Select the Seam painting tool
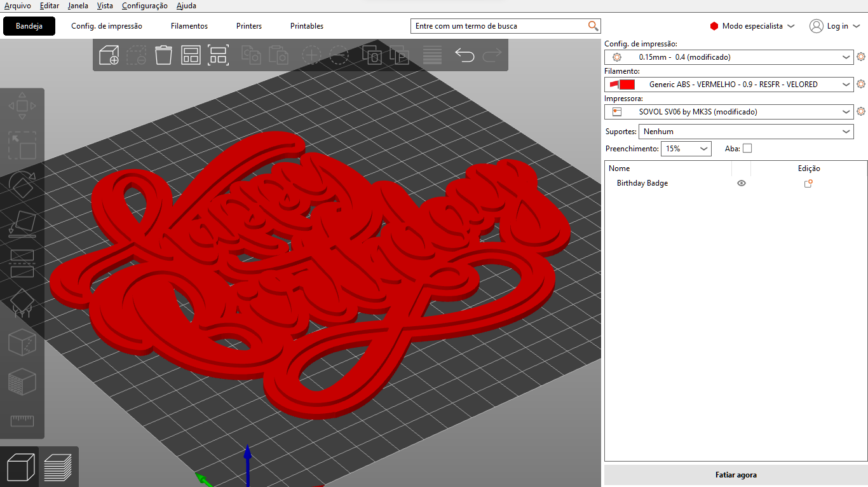This screenshot has width=868, height=487. pos(22,343)
